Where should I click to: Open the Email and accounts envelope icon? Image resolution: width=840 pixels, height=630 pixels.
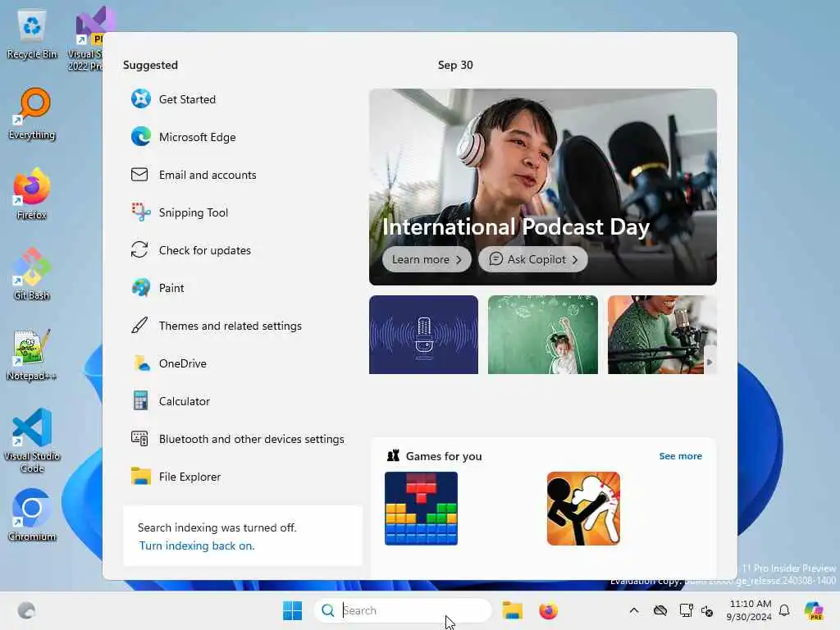(x=139, y=175)
